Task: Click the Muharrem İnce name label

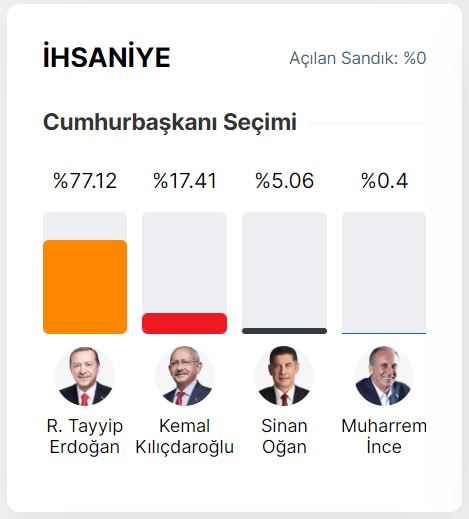Action: click(x=384, y=436)
